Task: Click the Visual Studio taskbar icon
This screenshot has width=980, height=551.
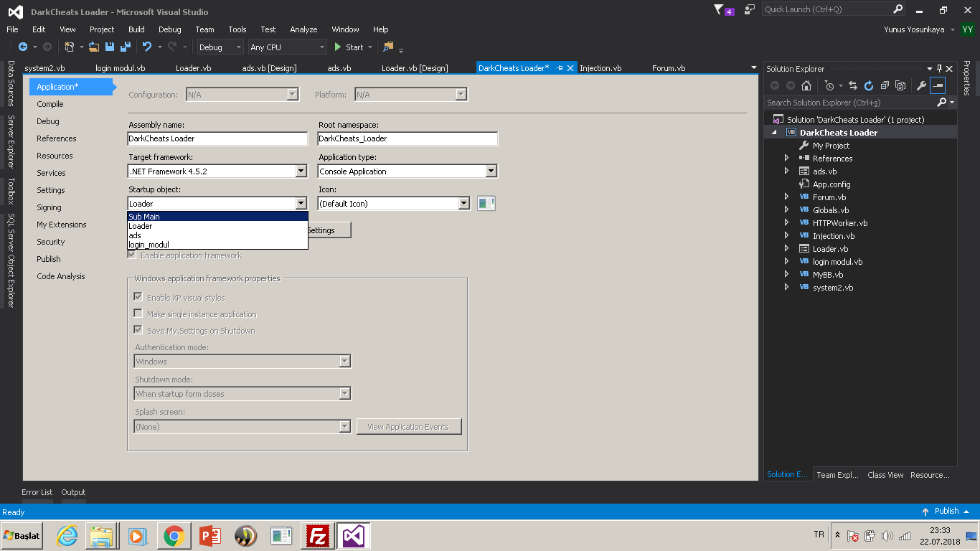Action: tap(354, 536)
